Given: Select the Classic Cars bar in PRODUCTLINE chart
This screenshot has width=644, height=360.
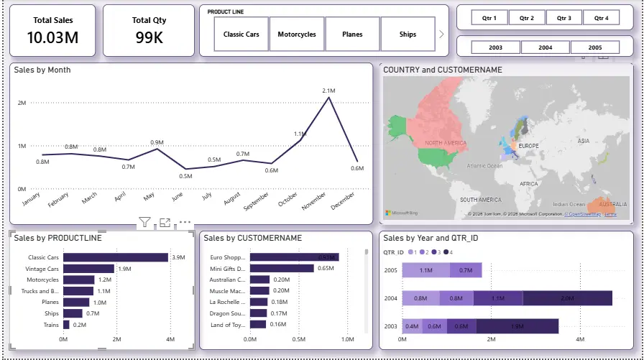Looking at the screenshot, I should [116, 257].
